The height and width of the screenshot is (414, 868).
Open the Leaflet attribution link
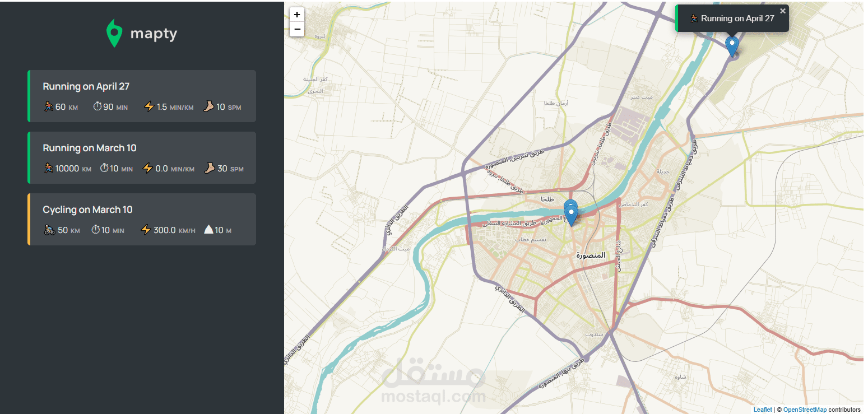pyautogui.click(x=762, y=410)
